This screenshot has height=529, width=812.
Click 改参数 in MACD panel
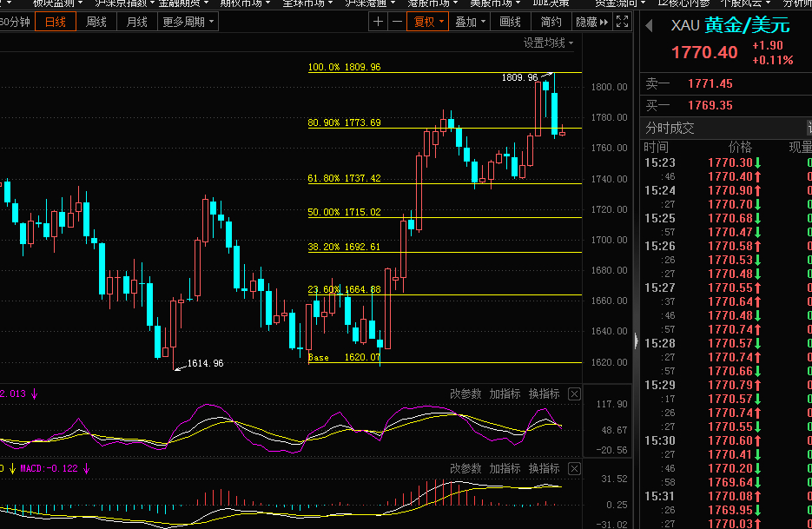[465, 468]
